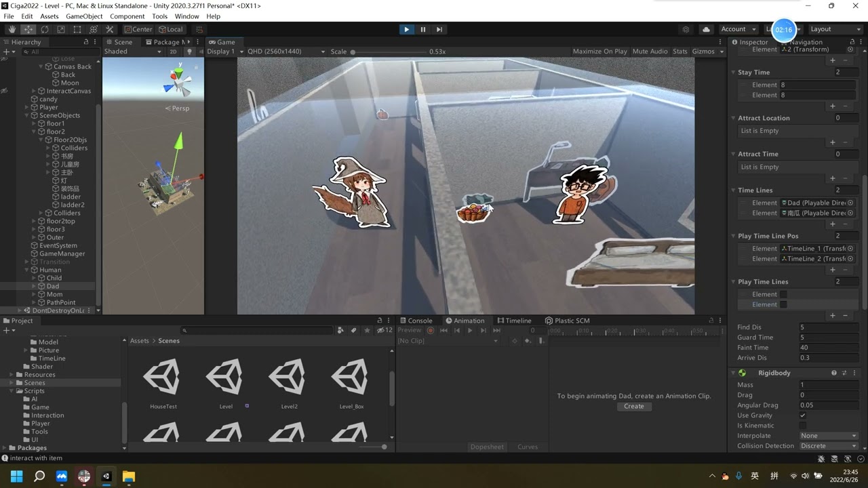Image resolution: width=868 pixels, height=488 pixels.
Task: Open the Component menu
Action: coord(127,16)
